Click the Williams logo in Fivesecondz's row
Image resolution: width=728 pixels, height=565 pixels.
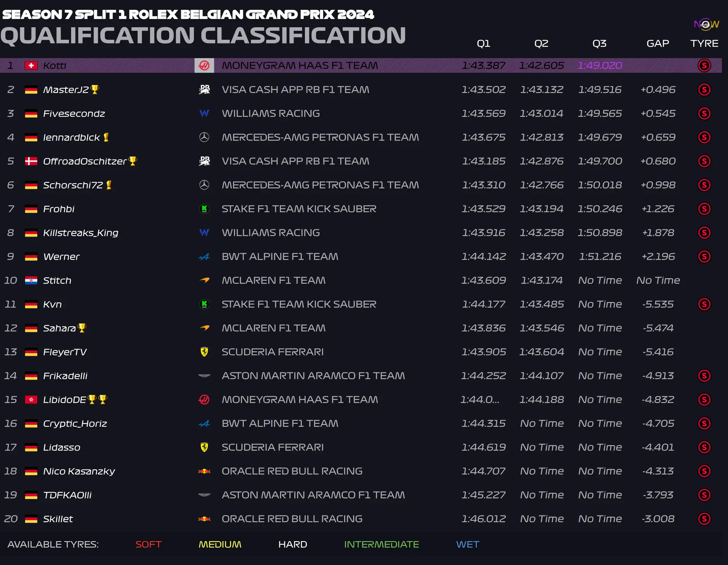[204, 113]
